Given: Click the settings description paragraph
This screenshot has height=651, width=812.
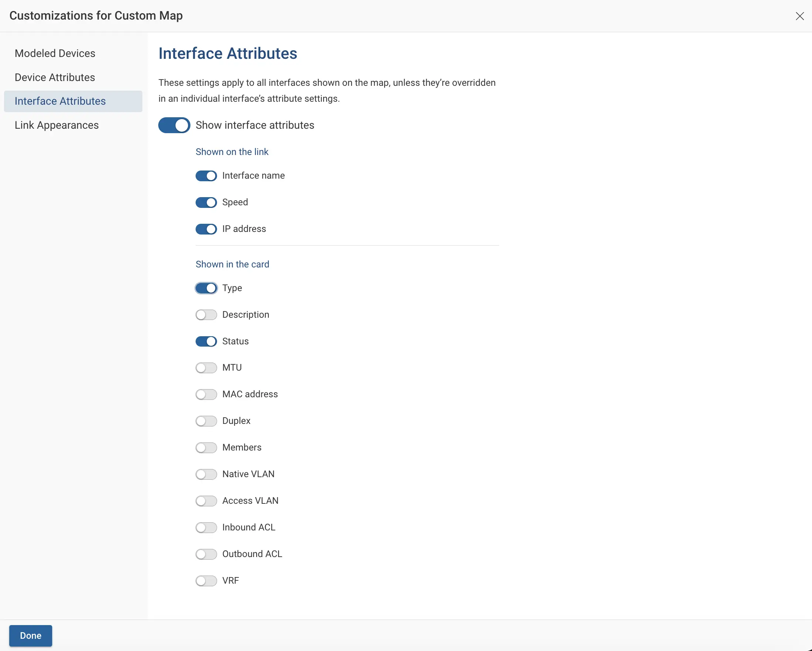Looking at the screenshot, I should click(327, 90).
